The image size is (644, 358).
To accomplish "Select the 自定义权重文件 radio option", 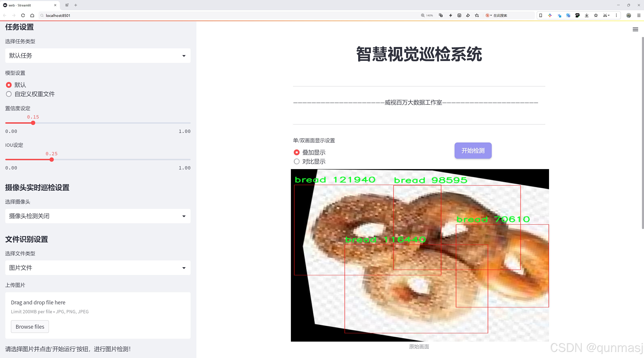I will pos(9,94).
